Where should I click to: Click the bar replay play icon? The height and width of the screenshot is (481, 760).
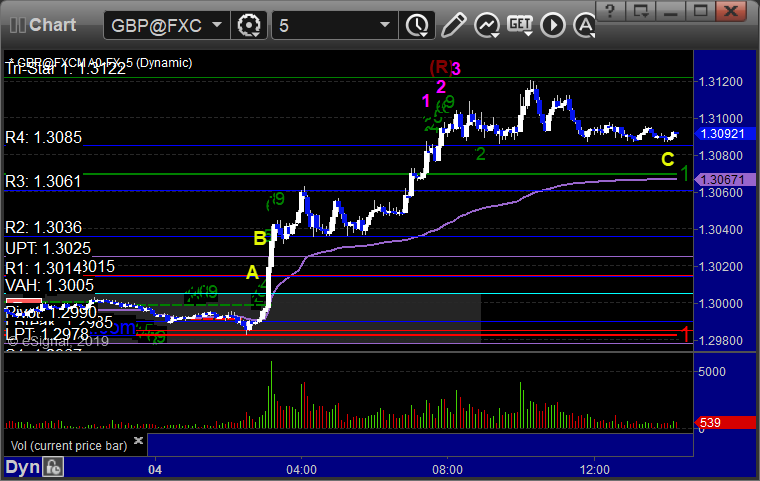coord(553,25)
